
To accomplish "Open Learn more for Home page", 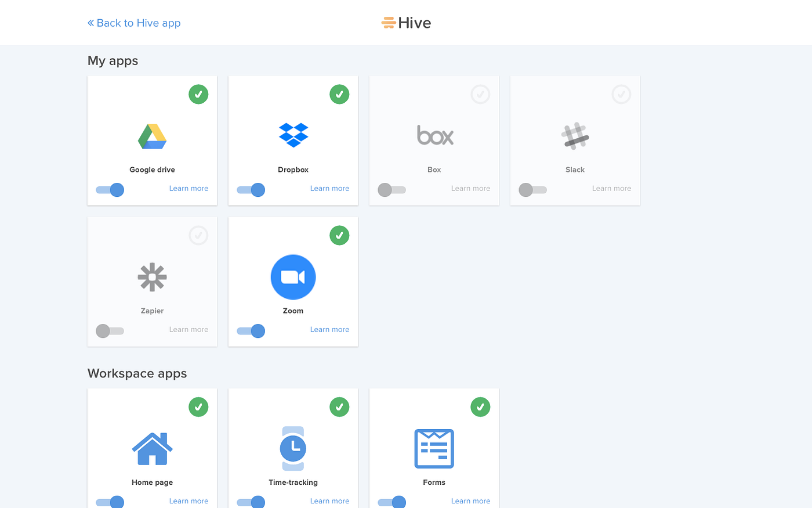I will click(188, 501).
